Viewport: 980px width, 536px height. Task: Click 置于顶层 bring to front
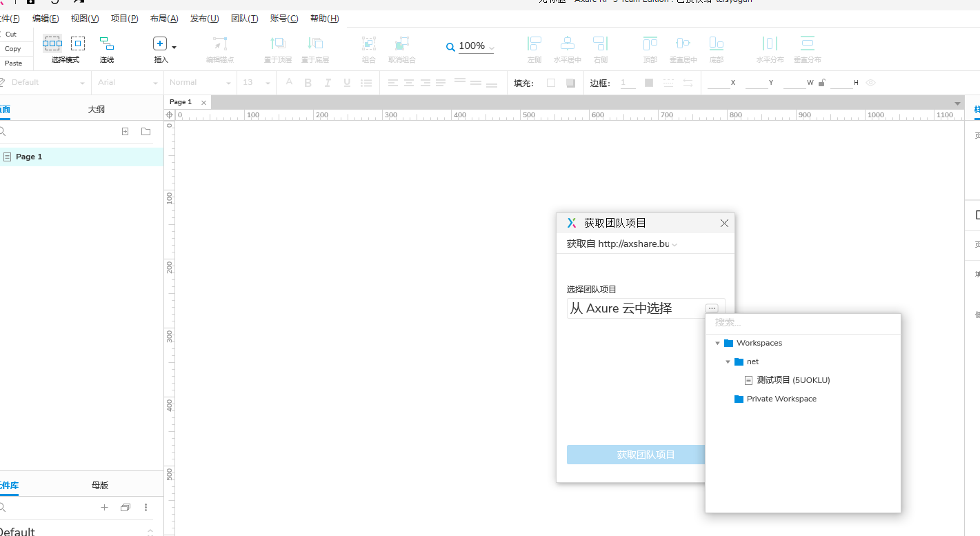pyautogui.click(x=278, y=44)
